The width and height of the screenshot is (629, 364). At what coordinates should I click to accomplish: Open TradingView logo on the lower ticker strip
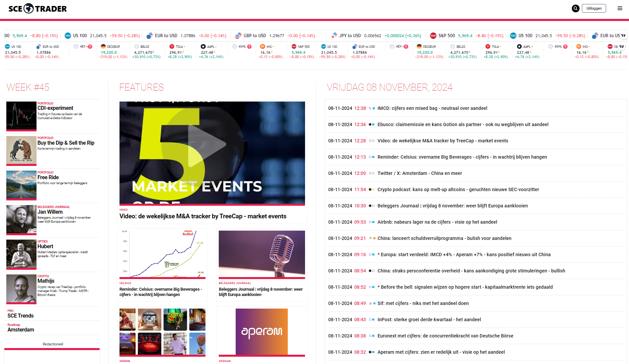(622, 47)
